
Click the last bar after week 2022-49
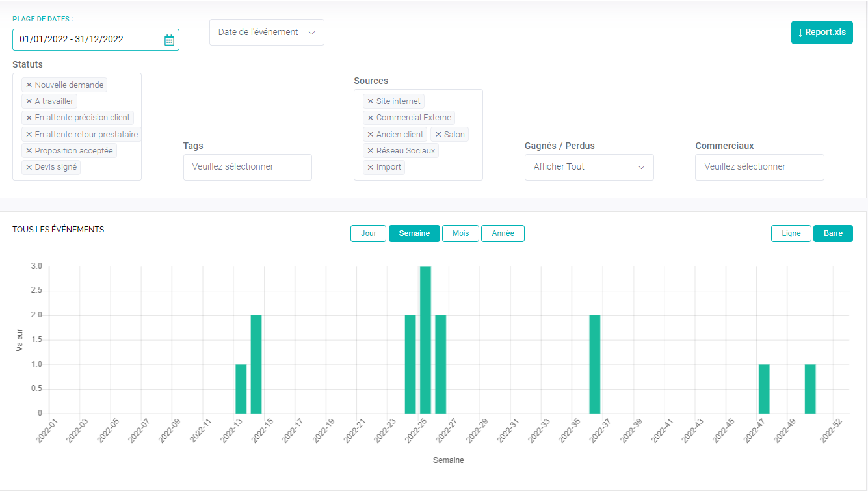coord(810,389)
